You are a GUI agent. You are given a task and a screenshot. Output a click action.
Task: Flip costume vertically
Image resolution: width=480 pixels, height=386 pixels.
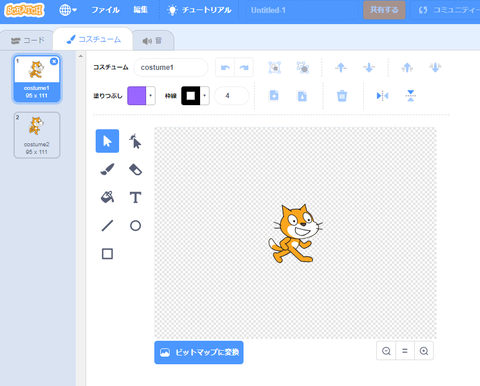tap(411, 96)
